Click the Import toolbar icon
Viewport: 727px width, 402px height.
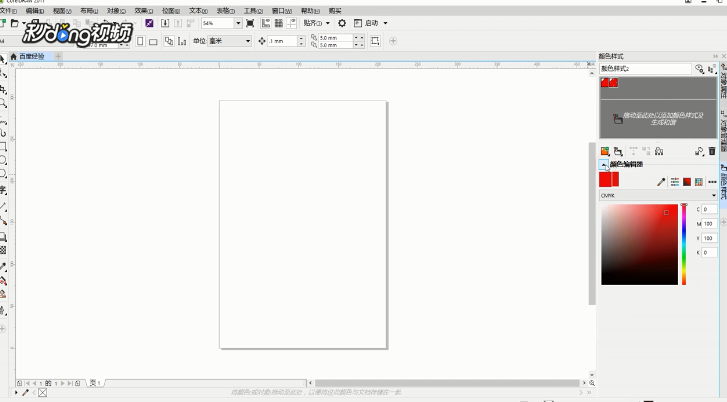[x=165, y=23]
